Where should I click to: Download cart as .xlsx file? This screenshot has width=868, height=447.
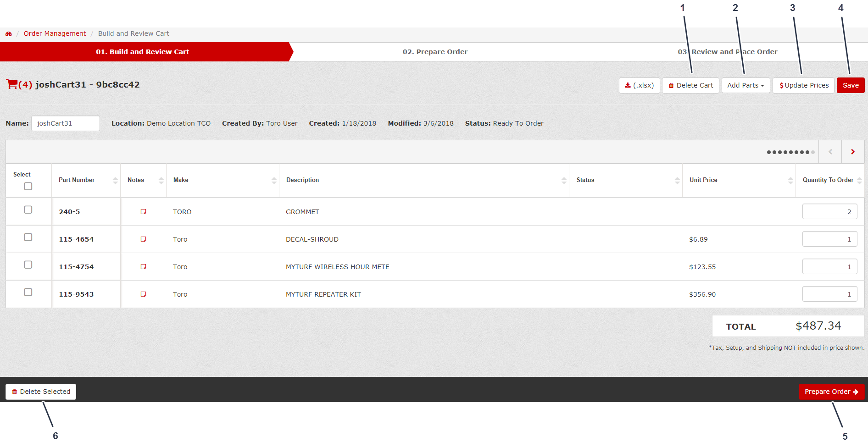[x=639, y=85]
